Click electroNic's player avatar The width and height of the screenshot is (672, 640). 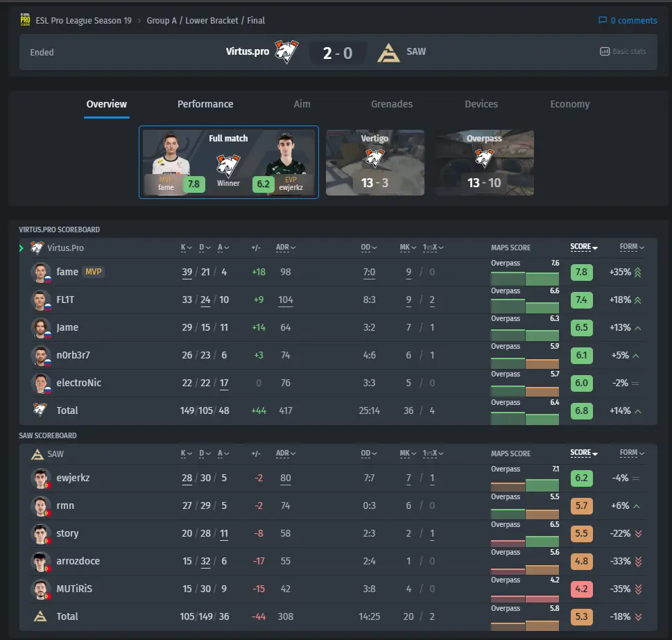pyautogui.click(x=41, y=383)
